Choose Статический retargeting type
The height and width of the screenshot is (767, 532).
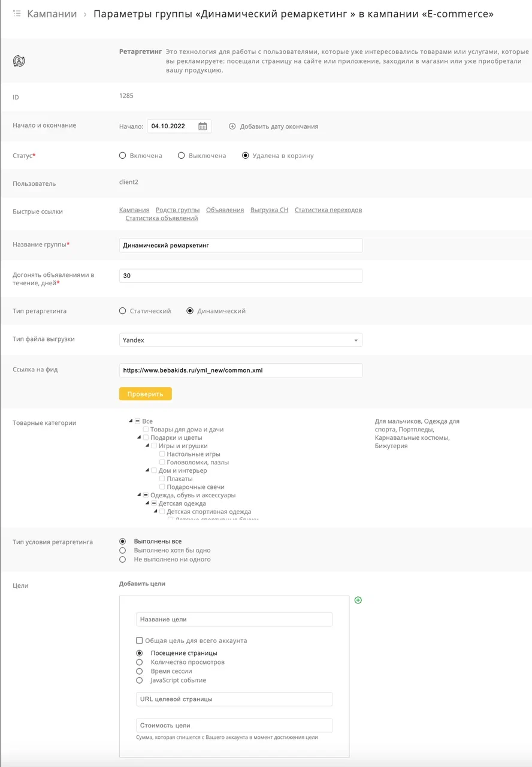123,311
